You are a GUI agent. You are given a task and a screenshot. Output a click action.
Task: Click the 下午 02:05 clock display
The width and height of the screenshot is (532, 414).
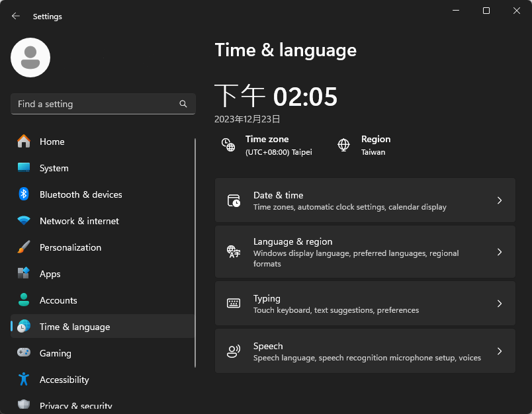pos(276,97)
